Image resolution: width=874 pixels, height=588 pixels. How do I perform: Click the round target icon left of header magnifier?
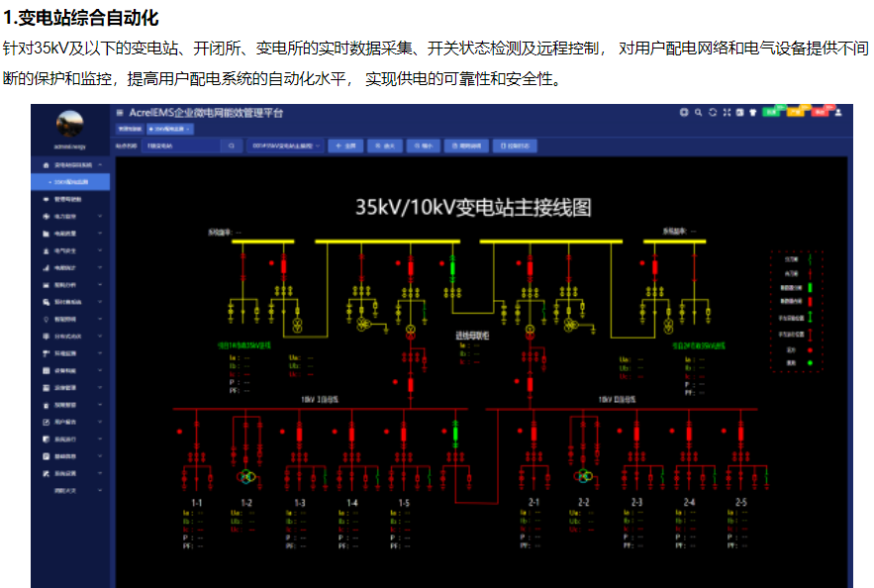point(684,113)
